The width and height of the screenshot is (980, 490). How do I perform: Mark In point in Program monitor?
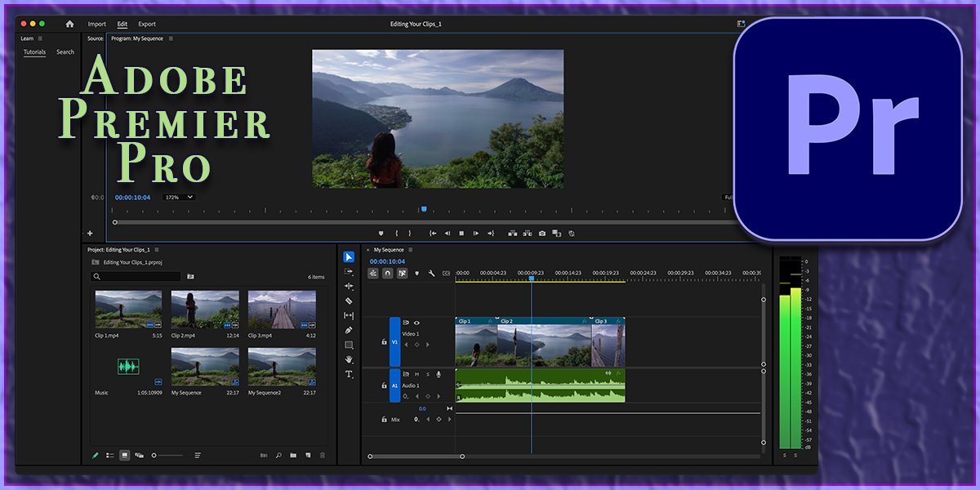point(396,234)
